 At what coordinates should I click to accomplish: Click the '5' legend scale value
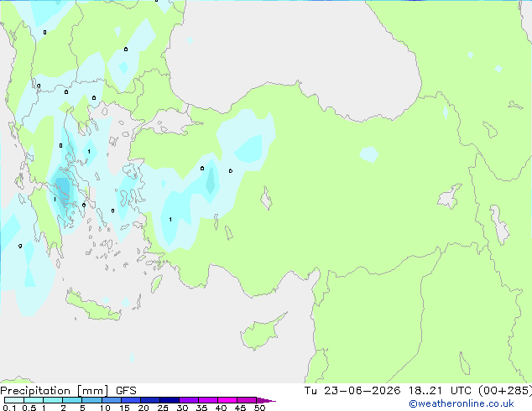click(82, 408)
